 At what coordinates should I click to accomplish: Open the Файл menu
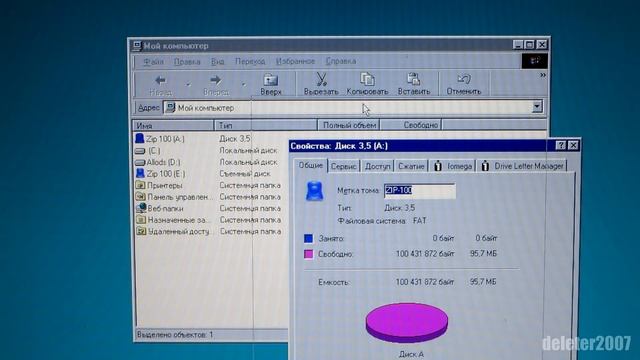coord(153,62)
